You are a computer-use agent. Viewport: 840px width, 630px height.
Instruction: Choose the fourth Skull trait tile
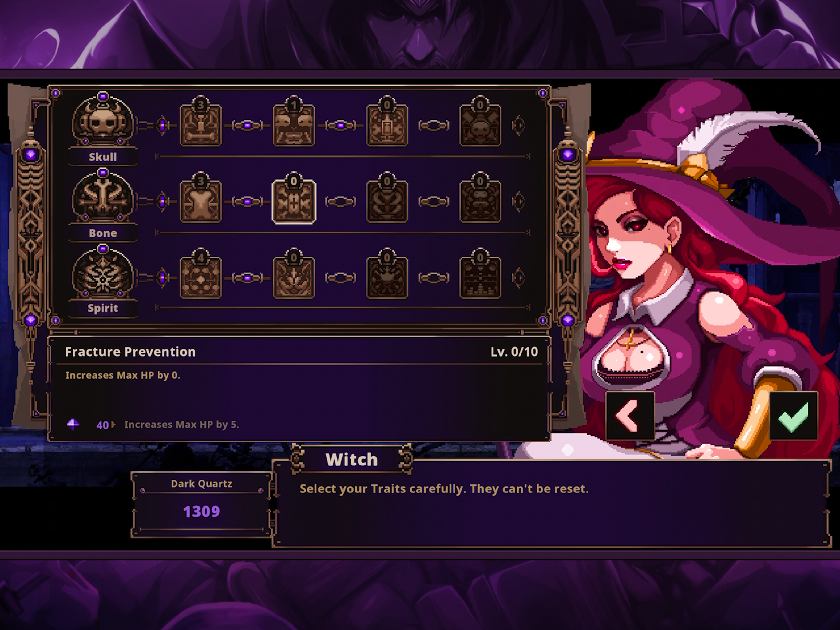pos(480,122)
